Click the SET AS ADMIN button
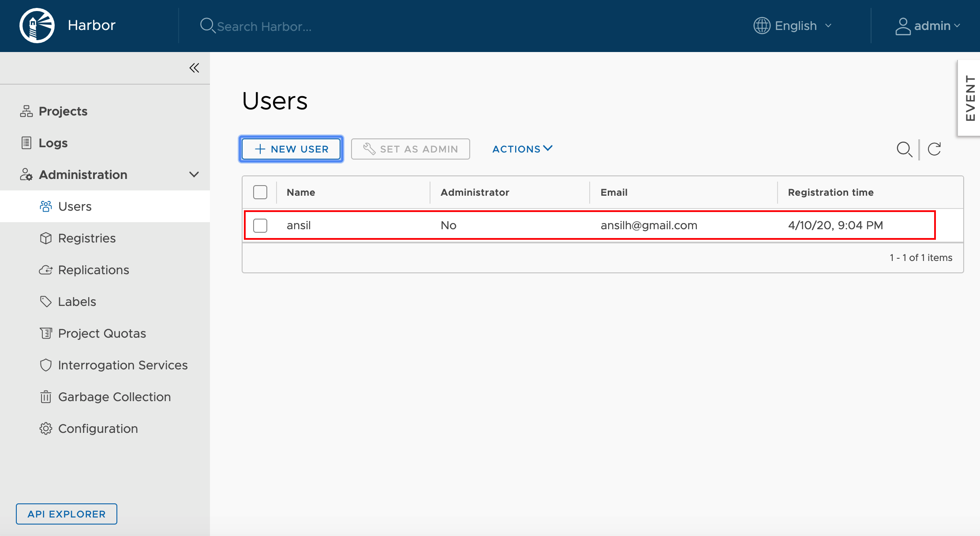This screenshot has width=980, height=536. 411,149
